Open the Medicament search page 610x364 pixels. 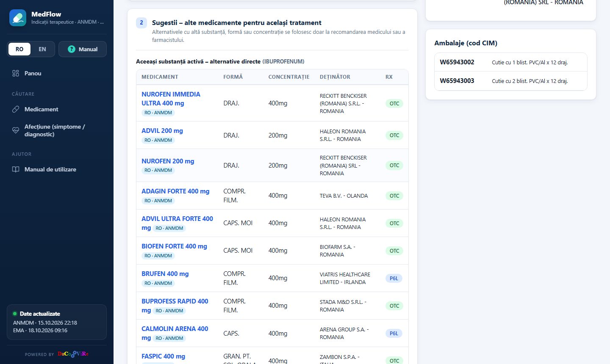coord(57,109)
